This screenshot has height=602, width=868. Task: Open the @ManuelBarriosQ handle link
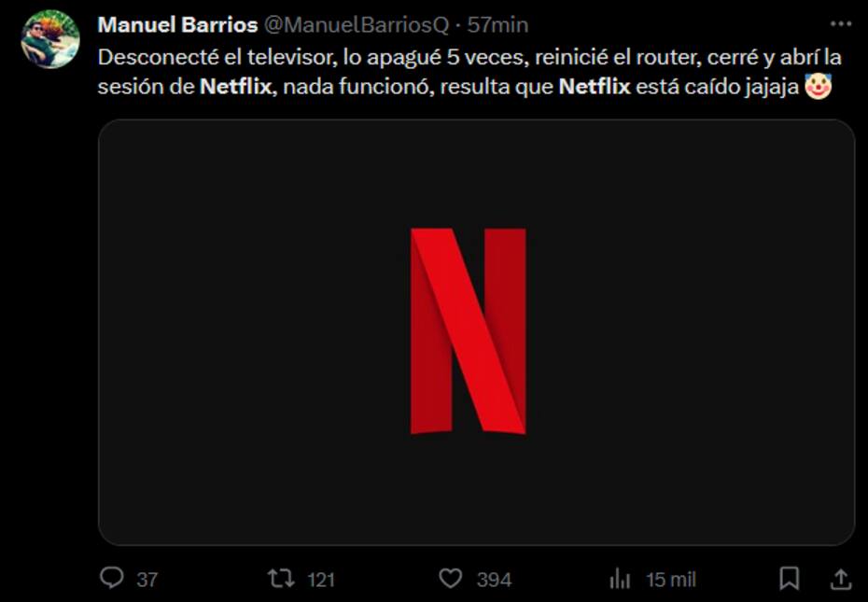point(357,25)
